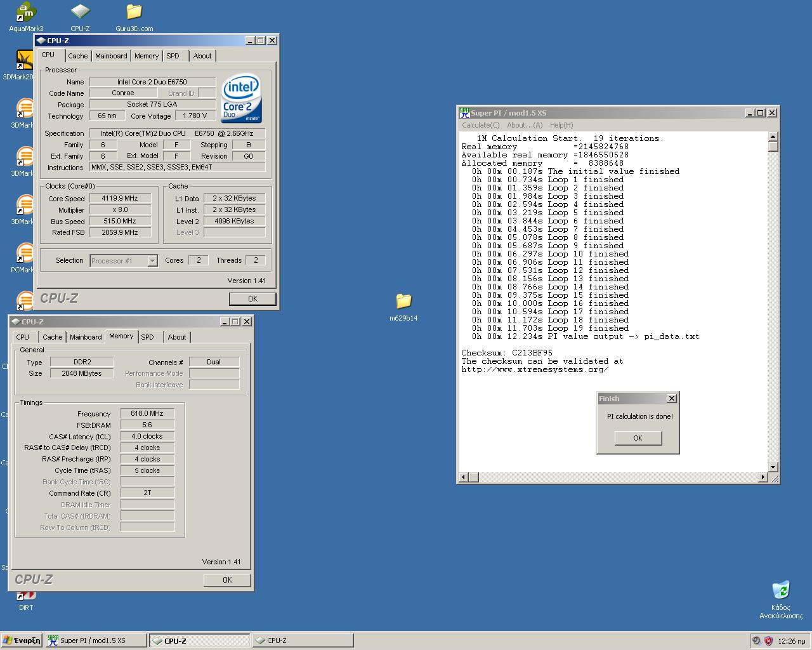Screen dimensions: 812x650
Task: Click the Level 2 cache 4096 KBytes value
Action: point(235,221)
